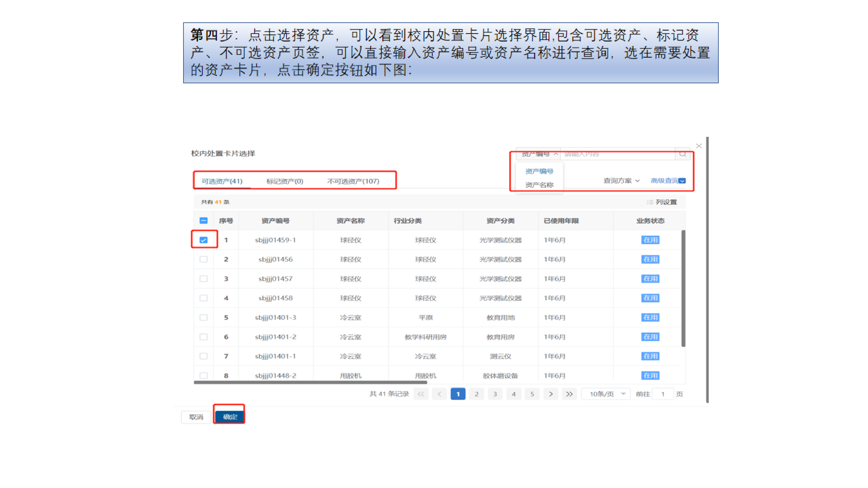Viewport: 868px width, 488px height.
Task: Select 资产名称 option in search dropdown
Action: tap(539, 185)
